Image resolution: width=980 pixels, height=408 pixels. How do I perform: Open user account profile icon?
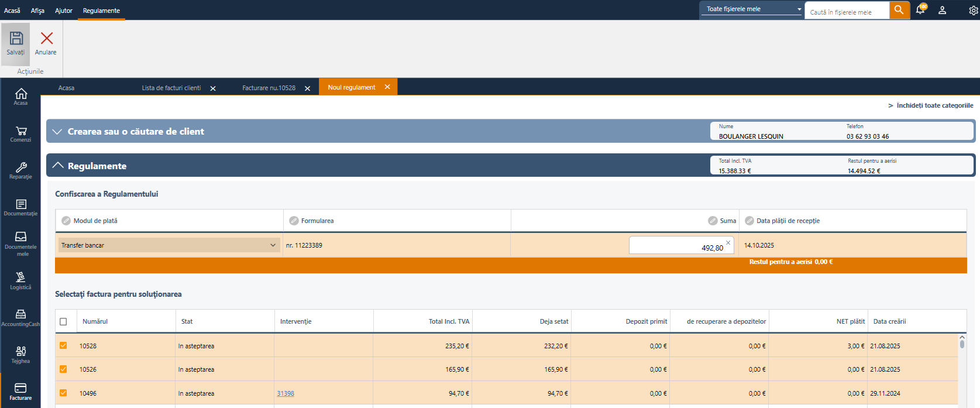pos(943,10)
